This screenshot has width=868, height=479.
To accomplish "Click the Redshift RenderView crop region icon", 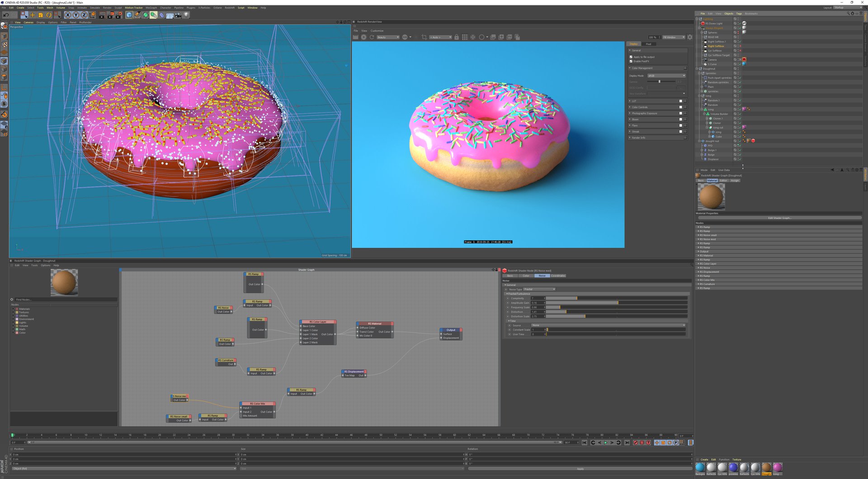I will [x=424, y=37].
